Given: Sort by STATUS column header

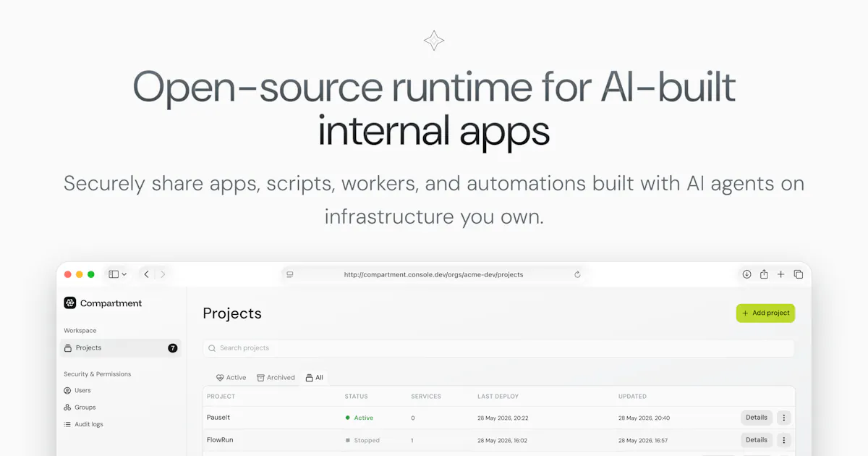Looking at the screenshot, I should click(x=356, y=397).
